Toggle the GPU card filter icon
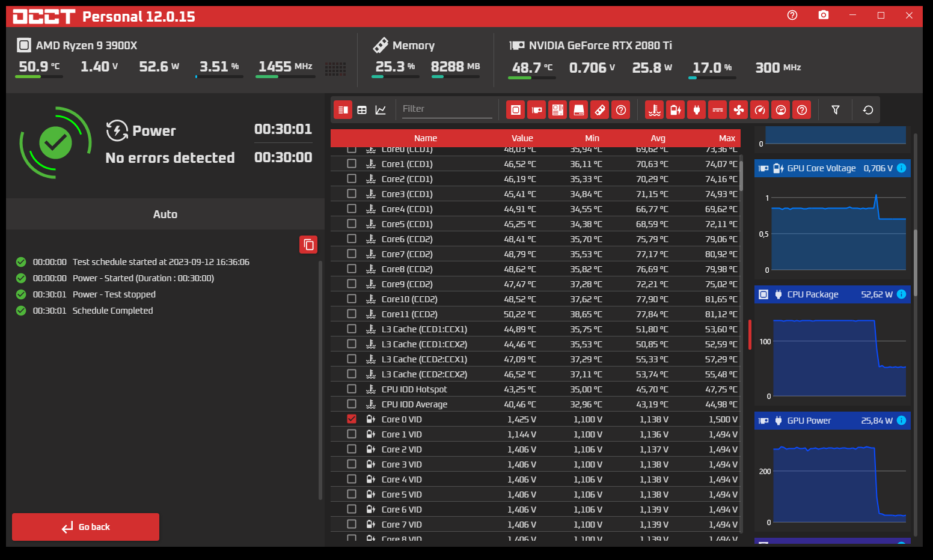933x560 pixels. (536, 110)
